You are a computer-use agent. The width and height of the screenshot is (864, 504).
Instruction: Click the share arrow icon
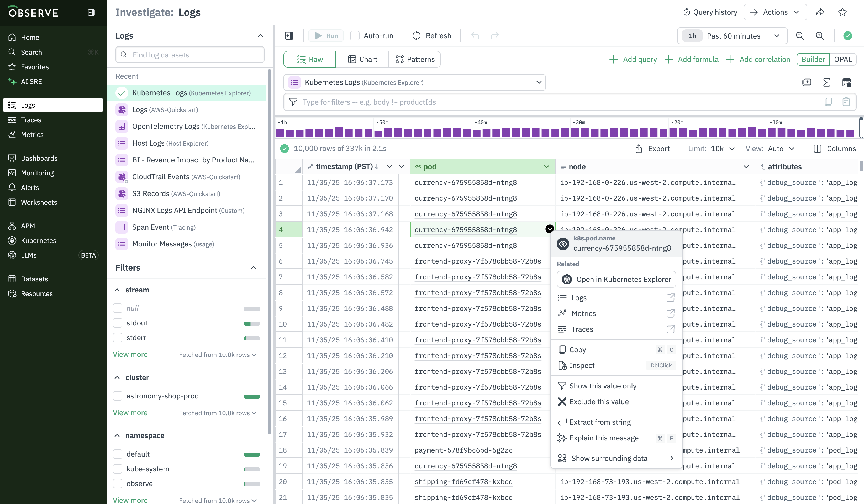click(x=819, y=12)
